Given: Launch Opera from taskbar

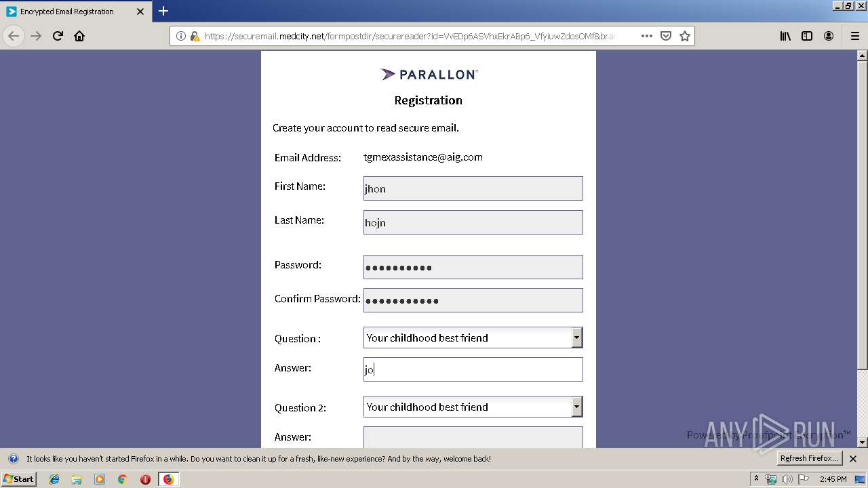Looking at the screenshot, I should [145, 479].
